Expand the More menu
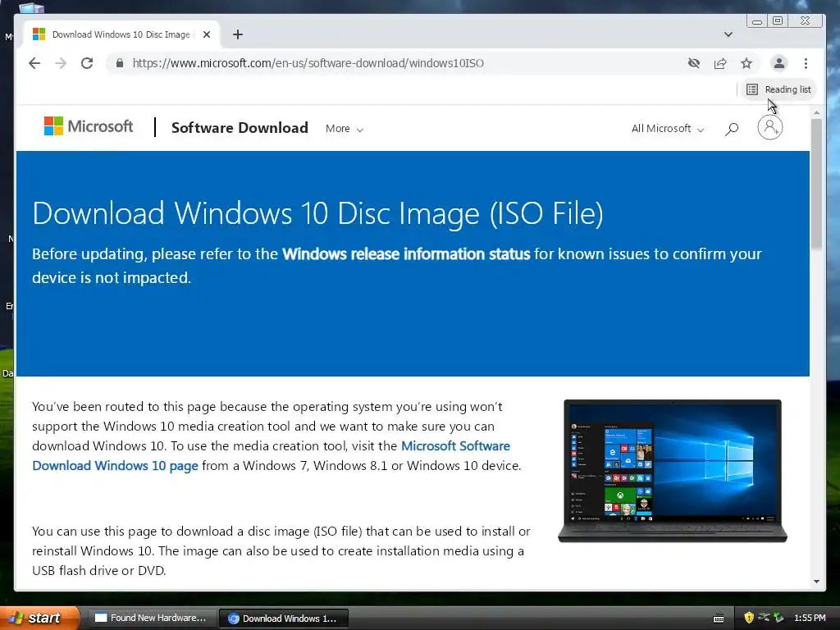 pyautogui.click(x=345, y=129)
